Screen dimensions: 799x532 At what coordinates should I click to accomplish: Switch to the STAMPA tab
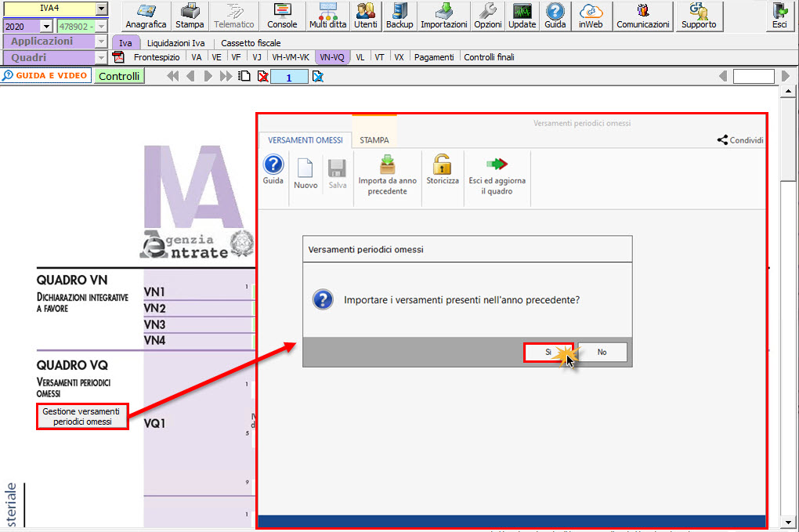pyautogui.click(x=374, y=140)
